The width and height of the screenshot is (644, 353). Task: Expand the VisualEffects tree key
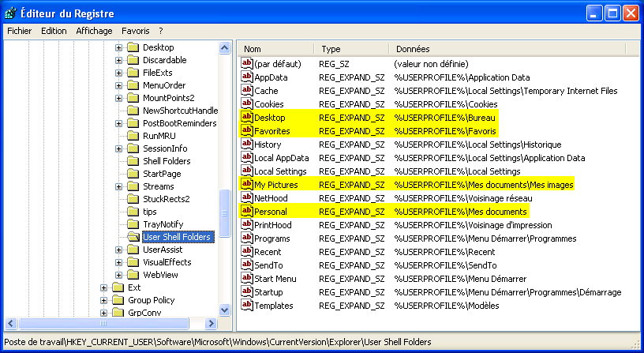118,263
